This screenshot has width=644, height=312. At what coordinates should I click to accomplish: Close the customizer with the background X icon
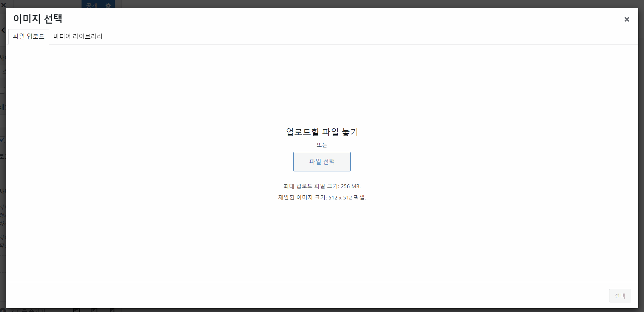(x=3, y=5)
